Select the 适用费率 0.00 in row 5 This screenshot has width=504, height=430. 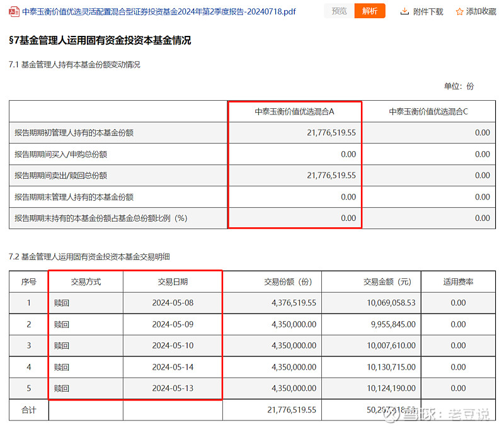[458, 388]
